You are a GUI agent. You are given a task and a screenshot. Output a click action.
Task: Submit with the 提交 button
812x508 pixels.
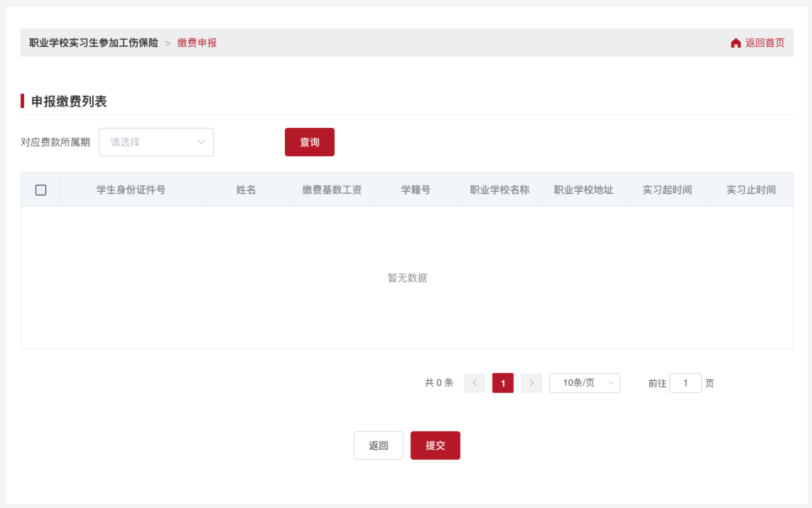coord(435,445)
